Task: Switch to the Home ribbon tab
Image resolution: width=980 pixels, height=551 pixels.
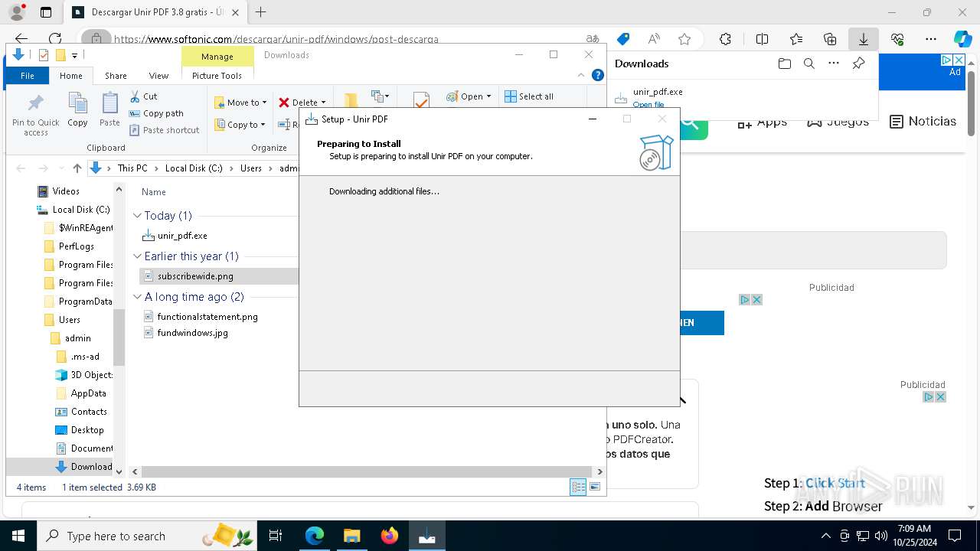Action: tap(71, 76)
